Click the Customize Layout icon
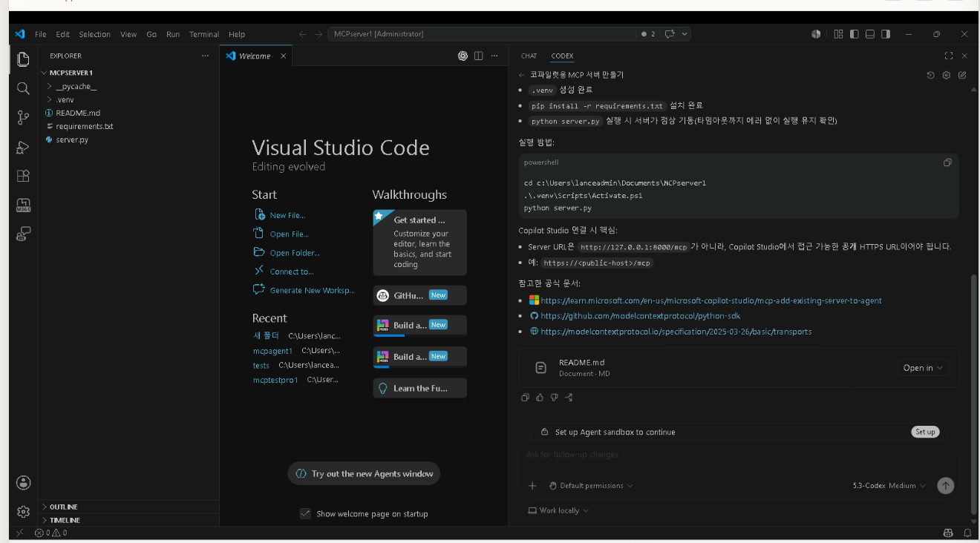 pyautogui.click(x=838, y=34)
